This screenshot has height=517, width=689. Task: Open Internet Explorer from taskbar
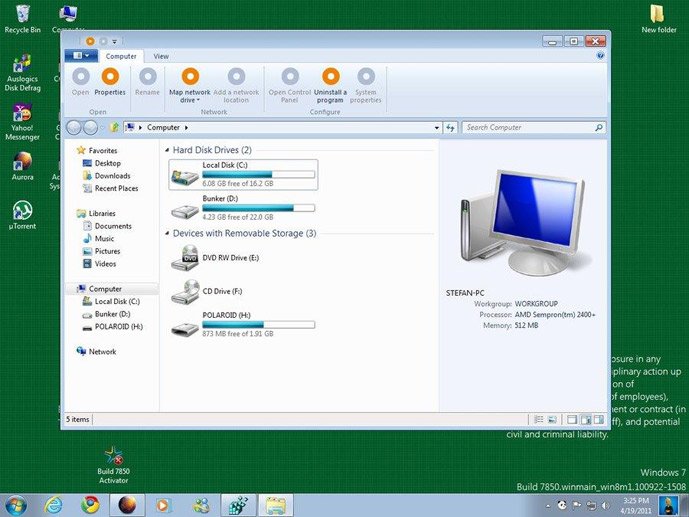click(x=54, y=505)
